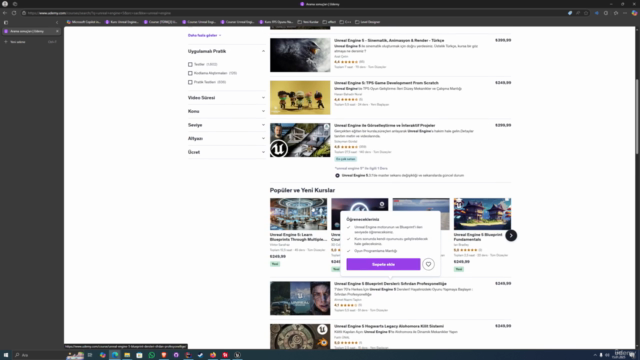
Task: Open 'Blueprint Dersleri: Sıfırdan Profesyonelliğe' title
Action: tap(390, 284)
